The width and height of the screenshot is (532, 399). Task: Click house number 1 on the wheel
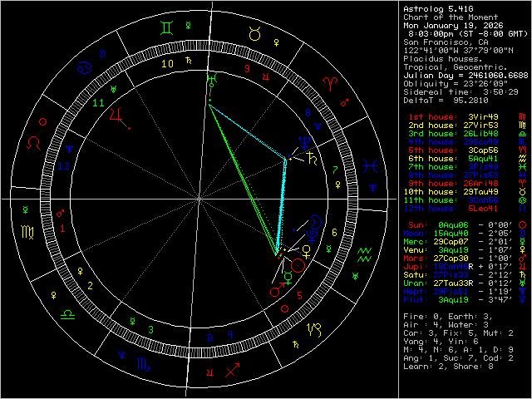point(62,229)
